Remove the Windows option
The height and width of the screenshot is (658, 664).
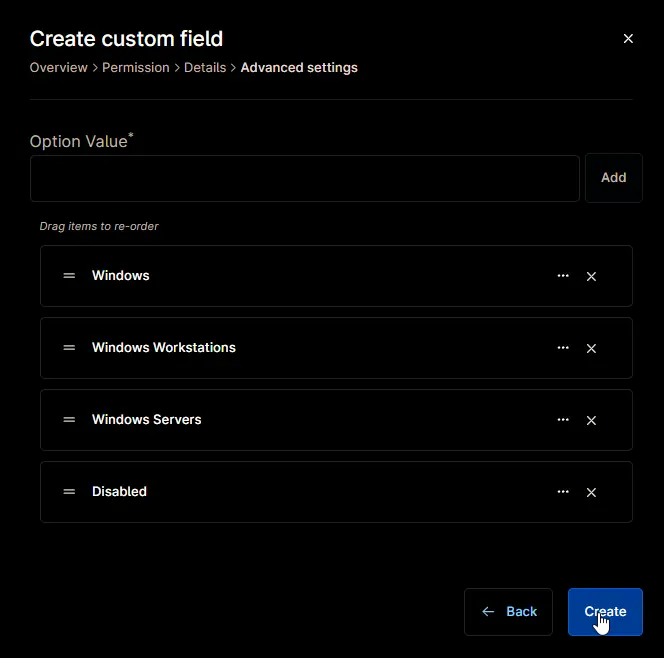(x=591, y=276)
